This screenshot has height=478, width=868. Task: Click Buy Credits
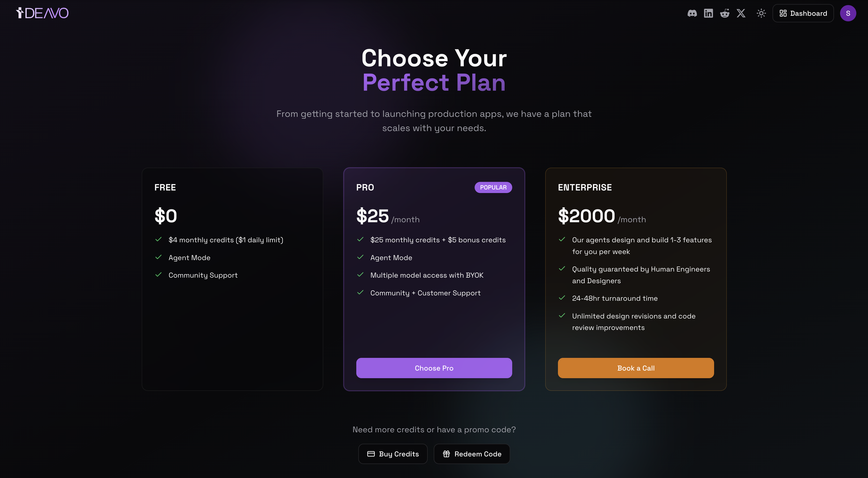(x=393, y=454)
